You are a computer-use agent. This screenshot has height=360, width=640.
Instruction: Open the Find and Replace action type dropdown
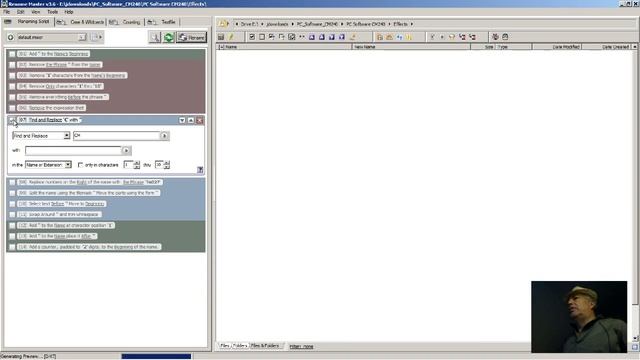coord(41,136)
